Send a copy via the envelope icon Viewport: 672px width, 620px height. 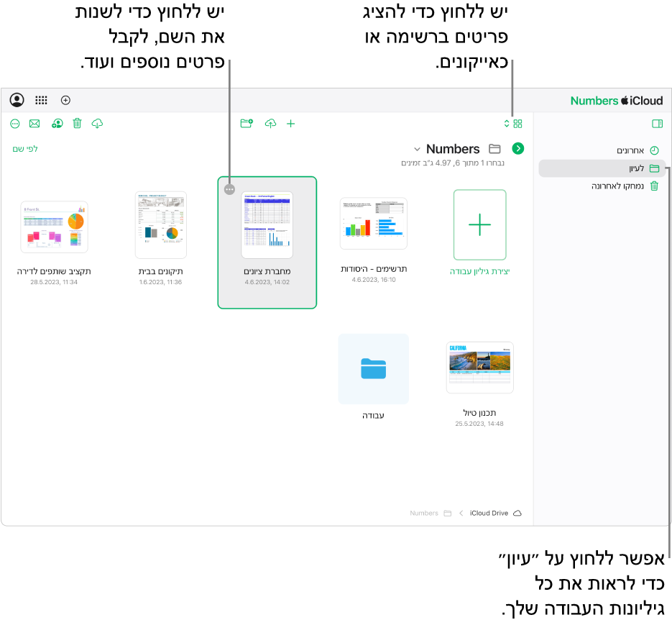(x=34, y=124)
